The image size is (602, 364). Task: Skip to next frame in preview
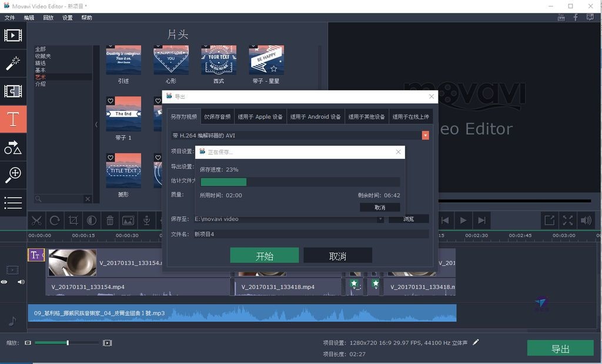481,220
